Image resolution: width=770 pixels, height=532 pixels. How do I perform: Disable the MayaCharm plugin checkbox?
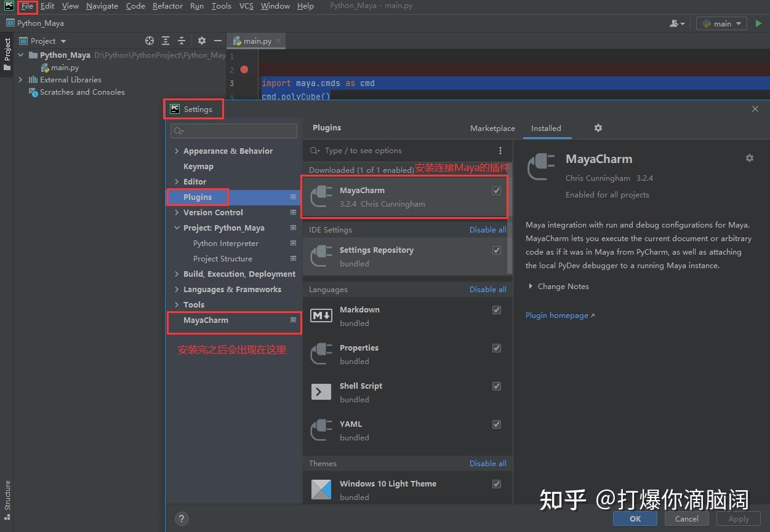tap(496, 191)
